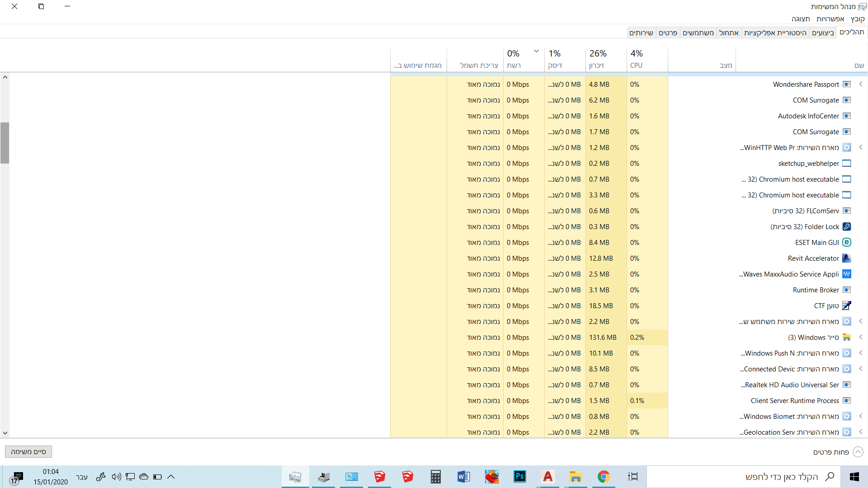
Task: Switch to the שירותים services tab
Action: 641,33
